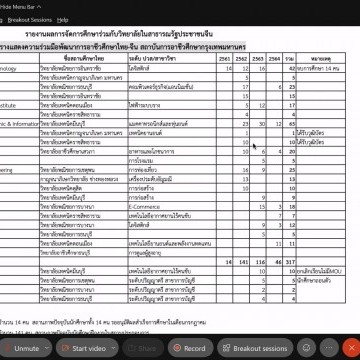Click the Breakout sessions grid icon
This screenshot has width=360, height=360.
coord(227,348)
